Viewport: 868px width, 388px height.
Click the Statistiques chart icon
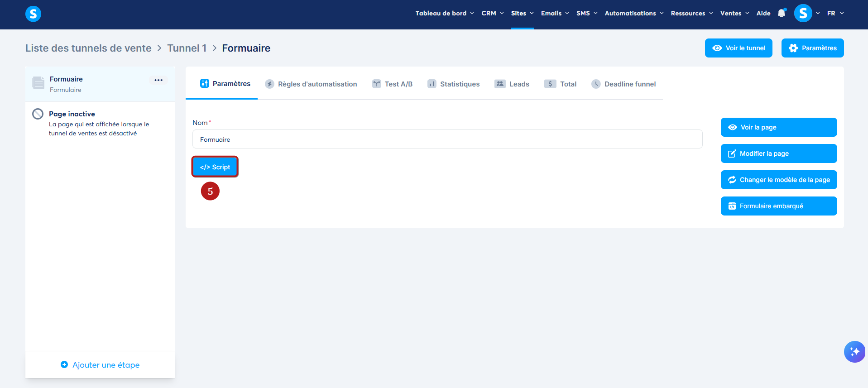(x=432, y=84)
